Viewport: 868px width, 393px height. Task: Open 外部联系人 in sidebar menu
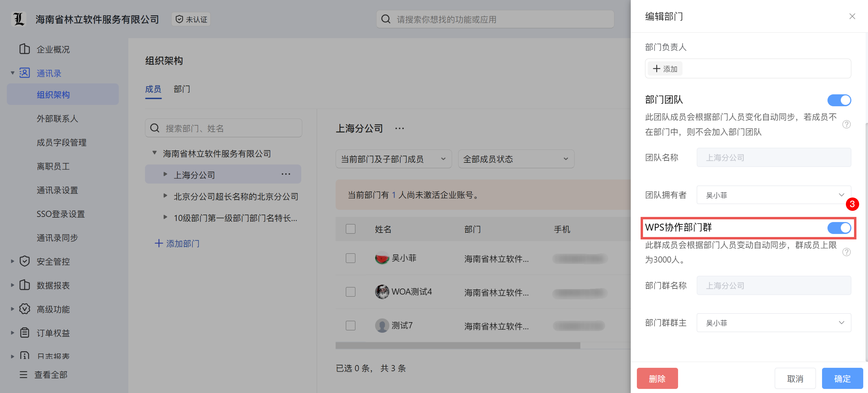click(57, 119)
